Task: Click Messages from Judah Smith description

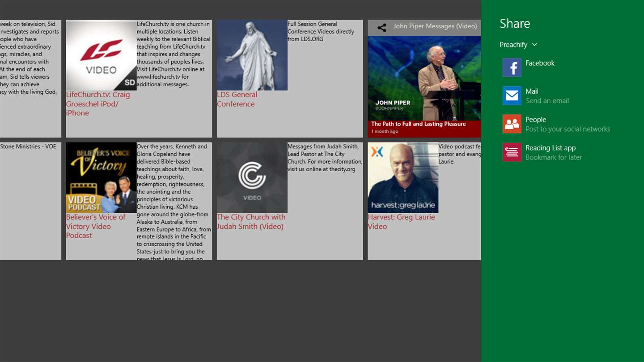Action: tap(325, 158)
